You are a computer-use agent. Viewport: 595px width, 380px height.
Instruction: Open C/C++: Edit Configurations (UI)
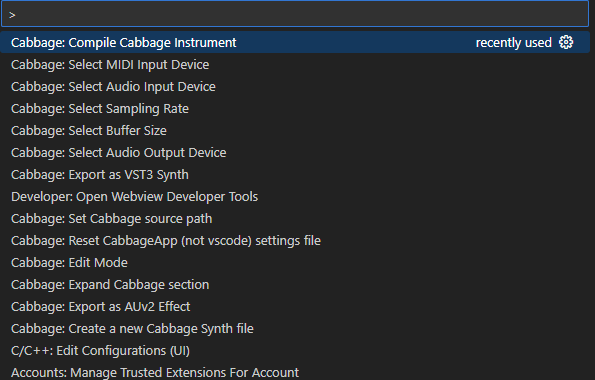(x=295, y=351)
